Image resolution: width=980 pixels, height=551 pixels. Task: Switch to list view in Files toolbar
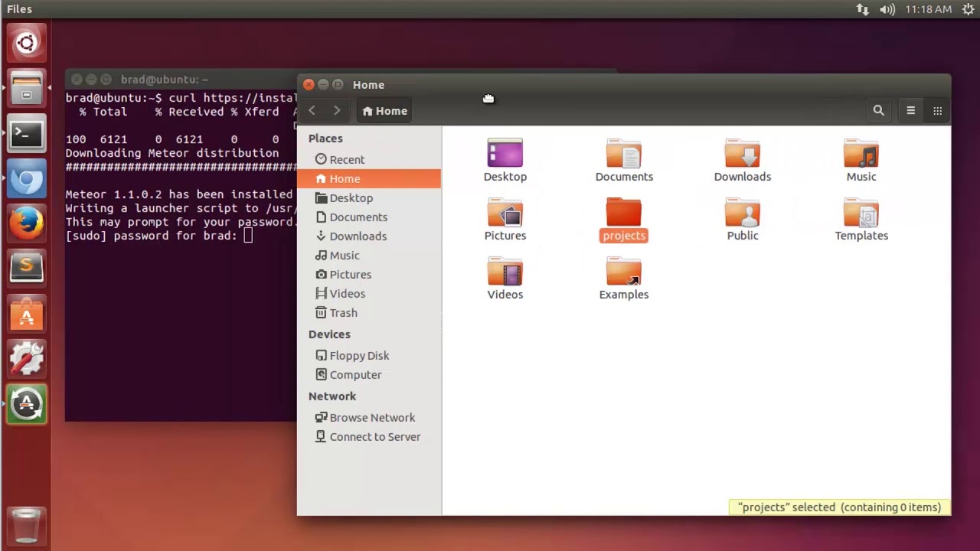click(x=910, y=111)
